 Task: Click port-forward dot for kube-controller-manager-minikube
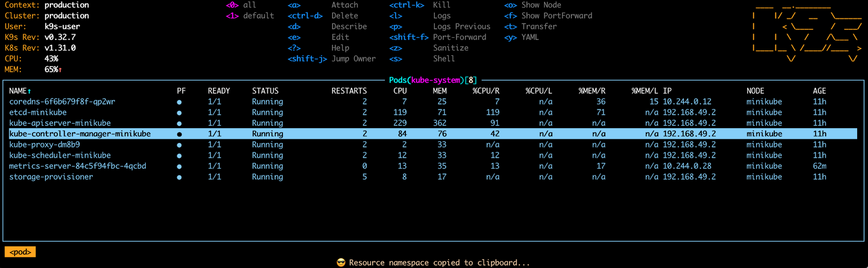(x=179, y=134)
